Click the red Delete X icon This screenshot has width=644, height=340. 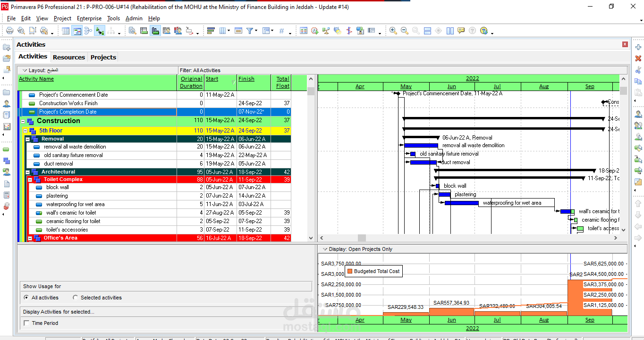[638, 58]
